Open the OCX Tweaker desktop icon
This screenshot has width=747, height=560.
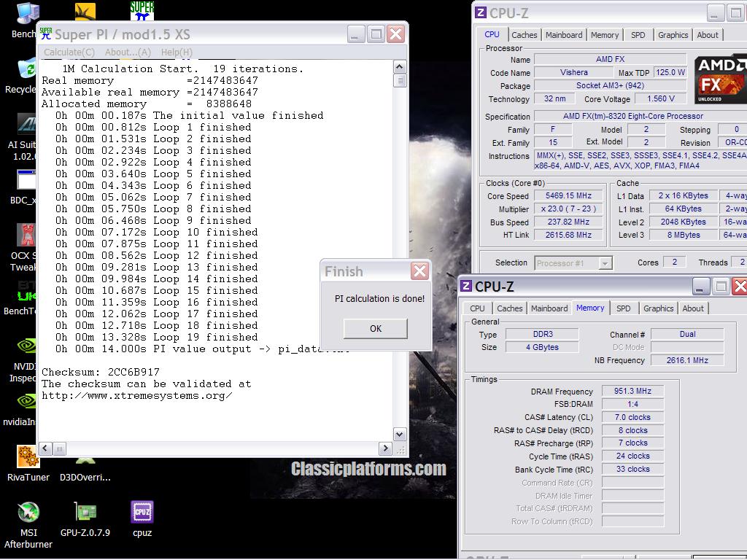(24, 248)
